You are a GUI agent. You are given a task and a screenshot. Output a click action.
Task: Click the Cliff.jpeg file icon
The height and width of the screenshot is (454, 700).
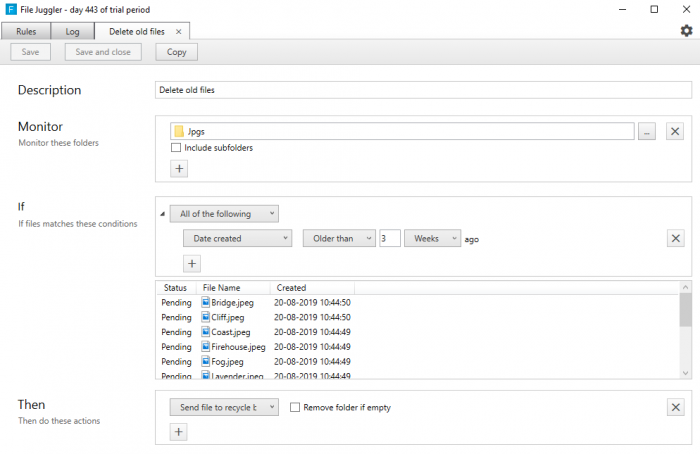[205, 317]
